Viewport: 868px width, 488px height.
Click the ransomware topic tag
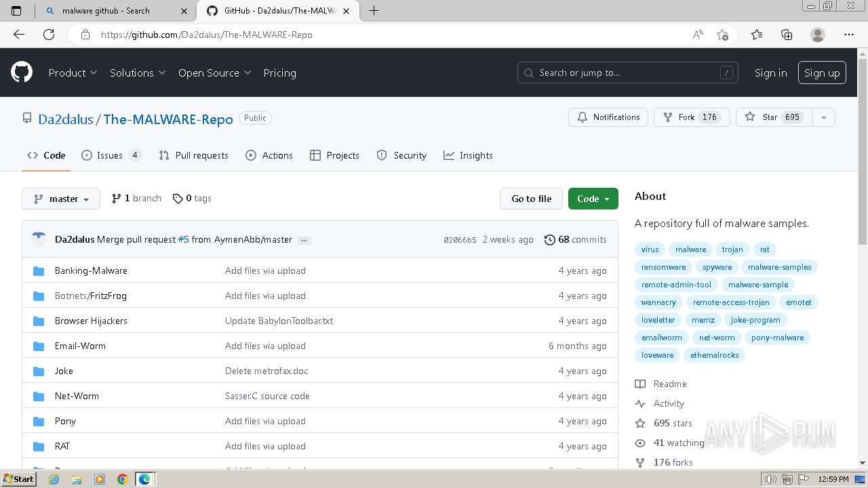click(x=664, y=267)
